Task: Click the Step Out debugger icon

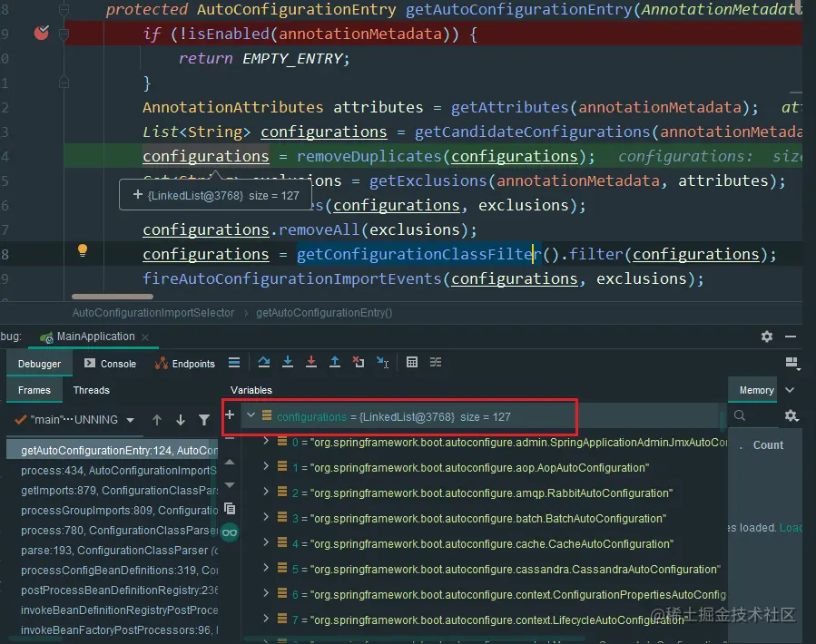Action: point(335,363)
